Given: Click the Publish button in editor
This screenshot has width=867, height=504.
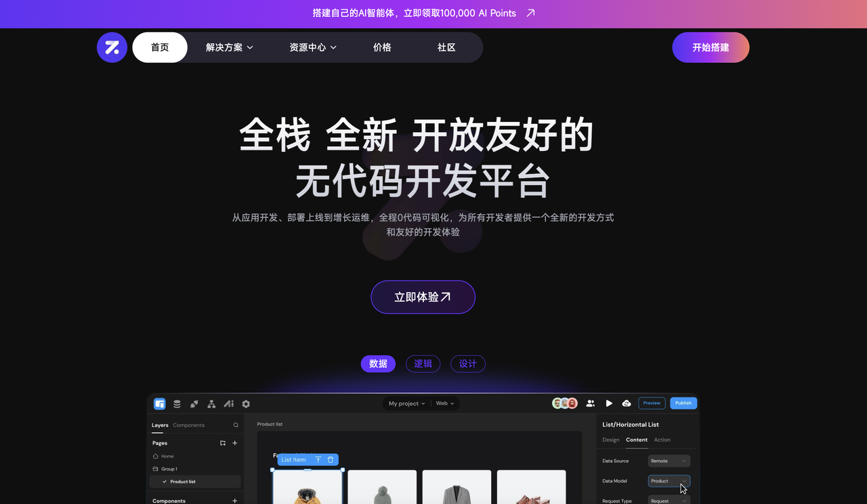Looking at the screenshot, I should tap(683, 403).
